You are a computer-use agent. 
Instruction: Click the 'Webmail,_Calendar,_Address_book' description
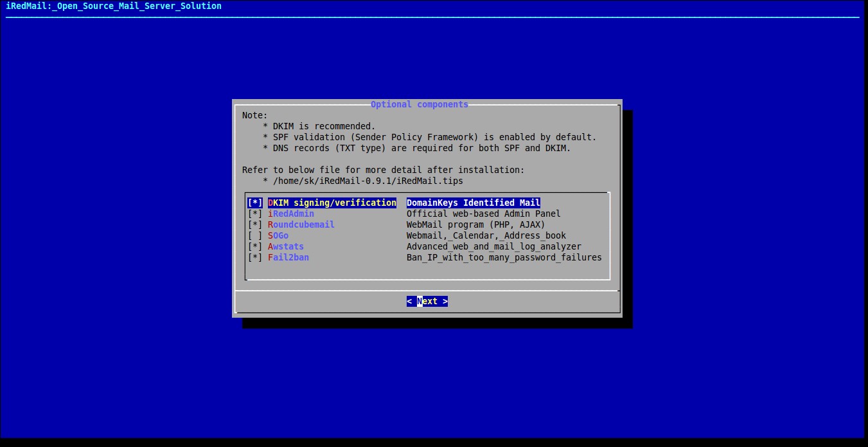(486, 235)
